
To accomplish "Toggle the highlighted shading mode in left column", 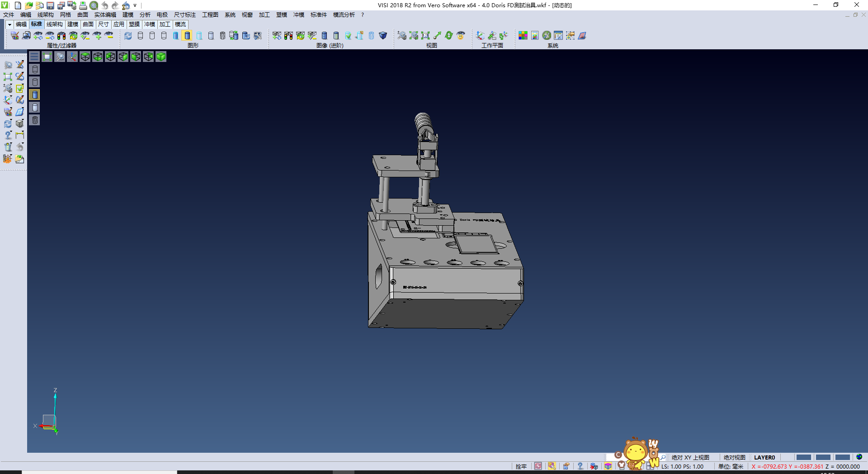I will point(35,95).
